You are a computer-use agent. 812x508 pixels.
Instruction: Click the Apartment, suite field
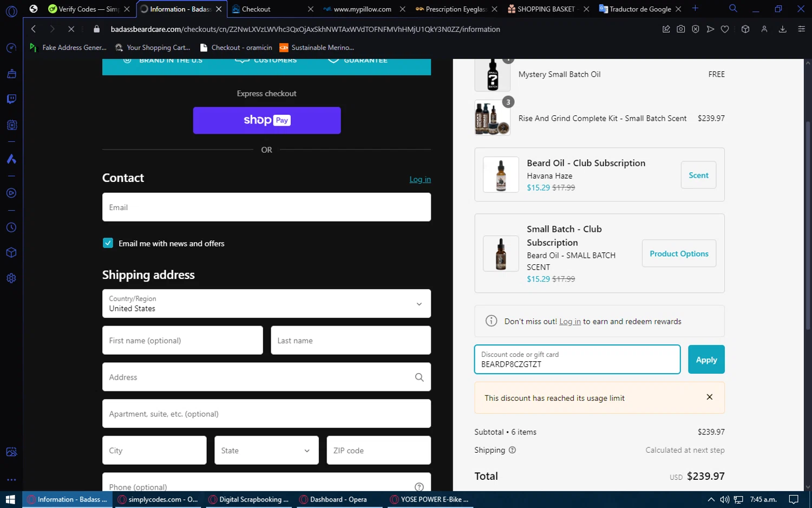click(266, 414)
